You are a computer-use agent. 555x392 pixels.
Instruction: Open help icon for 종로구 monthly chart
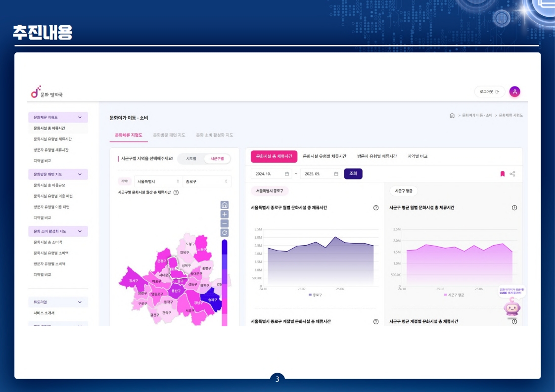[376, 208]
